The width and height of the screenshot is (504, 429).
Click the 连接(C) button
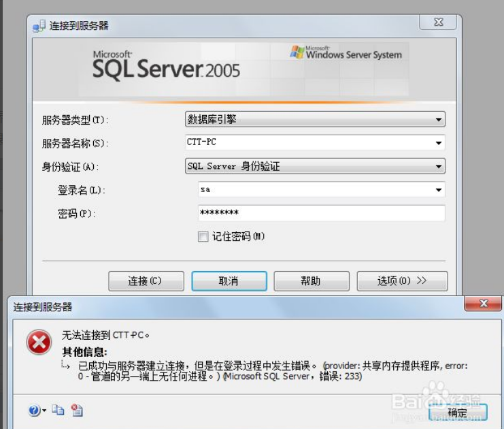[146, 281]
